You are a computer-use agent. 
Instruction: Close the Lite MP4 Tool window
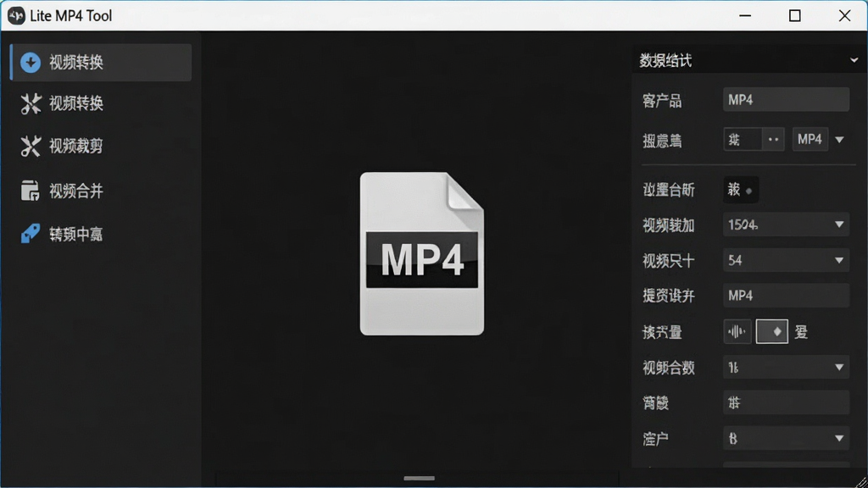click(845, 15)
